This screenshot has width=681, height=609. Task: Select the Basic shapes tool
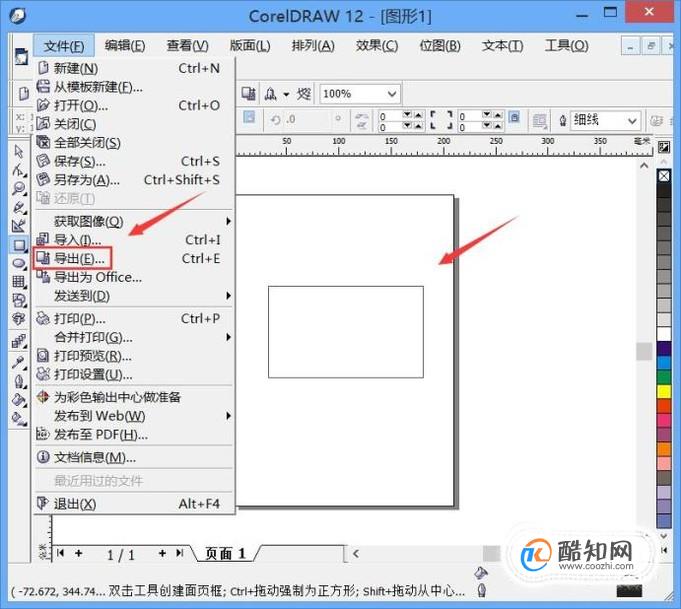point(18,301)
